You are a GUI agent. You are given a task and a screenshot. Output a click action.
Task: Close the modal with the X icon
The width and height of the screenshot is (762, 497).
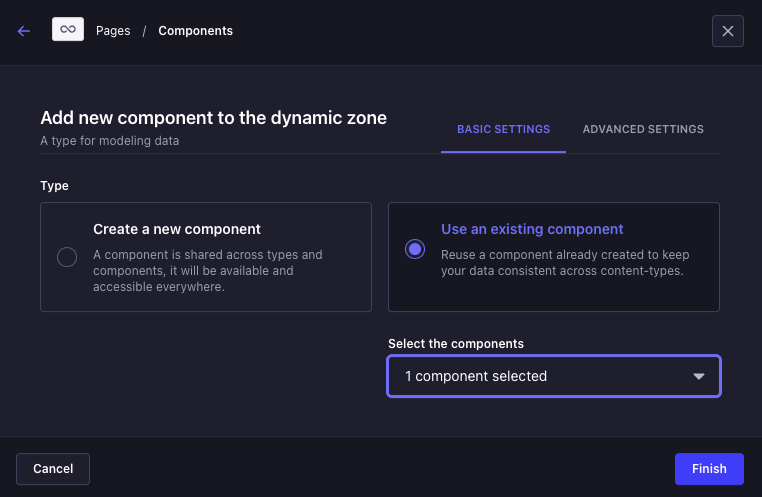point(727,31)
